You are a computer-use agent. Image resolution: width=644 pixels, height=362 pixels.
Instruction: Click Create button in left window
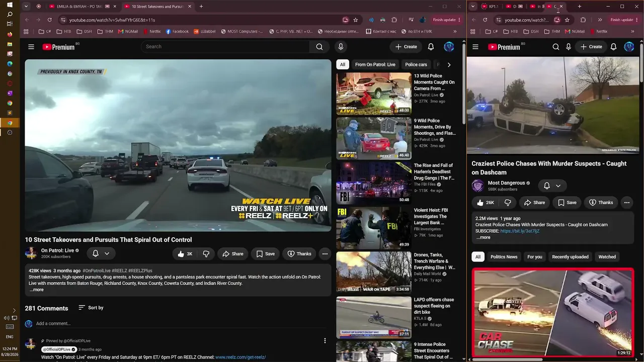[x=406, y=47]
